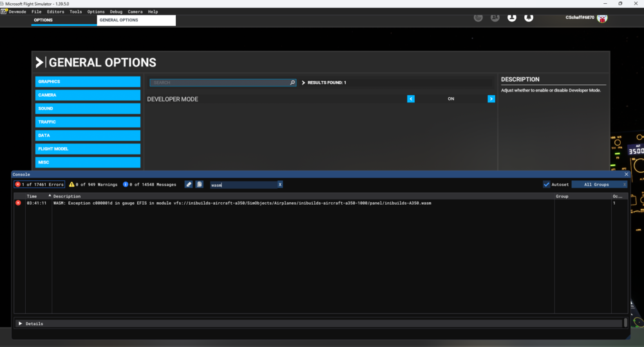Select the Camera options category
This screenshot has width=644, height=347.
point(88,95)
